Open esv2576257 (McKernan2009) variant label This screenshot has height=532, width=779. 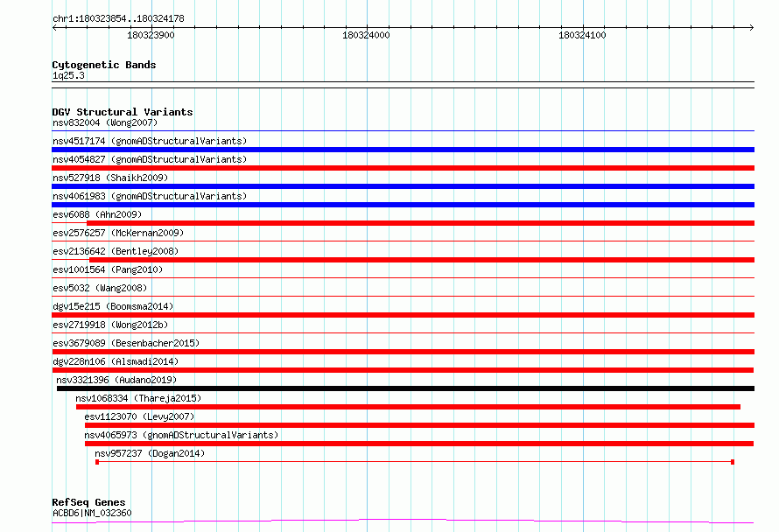[118, 233]
